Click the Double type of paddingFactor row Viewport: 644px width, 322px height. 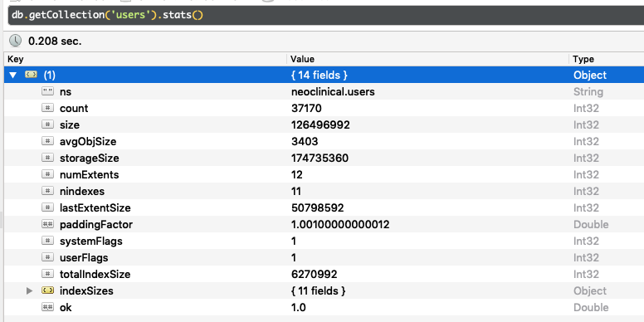(x=591, y=225)
